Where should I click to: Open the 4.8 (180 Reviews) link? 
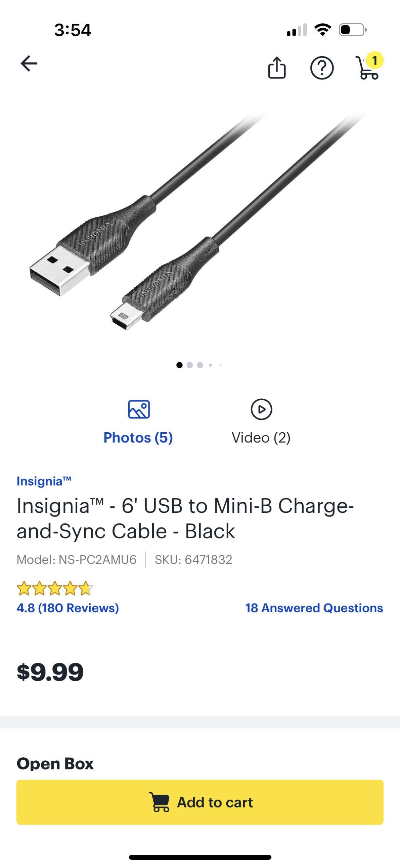point(68,608)
